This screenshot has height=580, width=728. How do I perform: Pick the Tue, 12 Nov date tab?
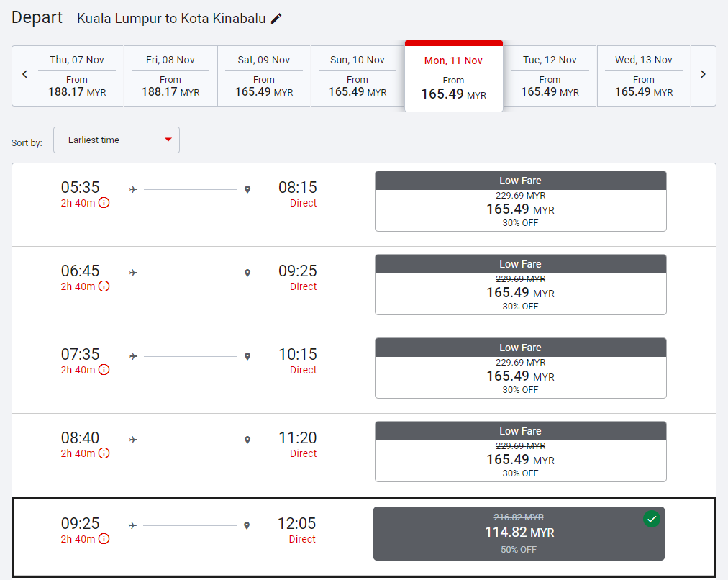(550, 76)
